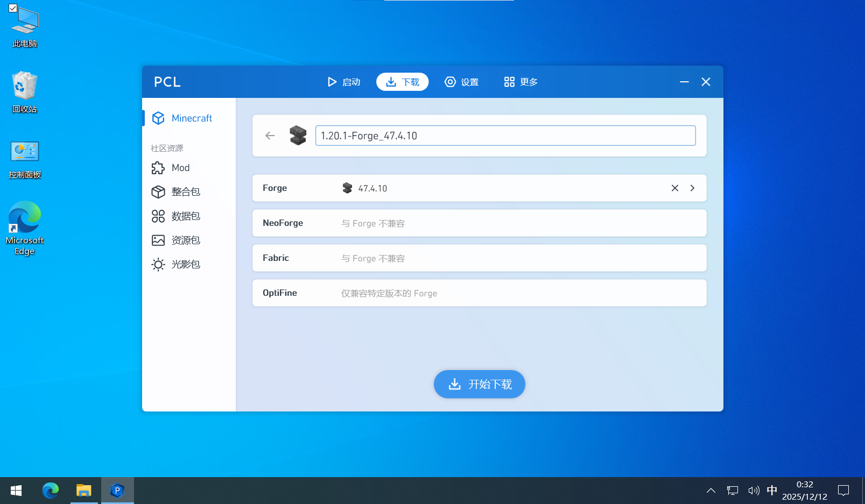Viewport: 865px width, 504px height.
Task: Open the 数据包 datapack section
Action: (x=185, y=216)
